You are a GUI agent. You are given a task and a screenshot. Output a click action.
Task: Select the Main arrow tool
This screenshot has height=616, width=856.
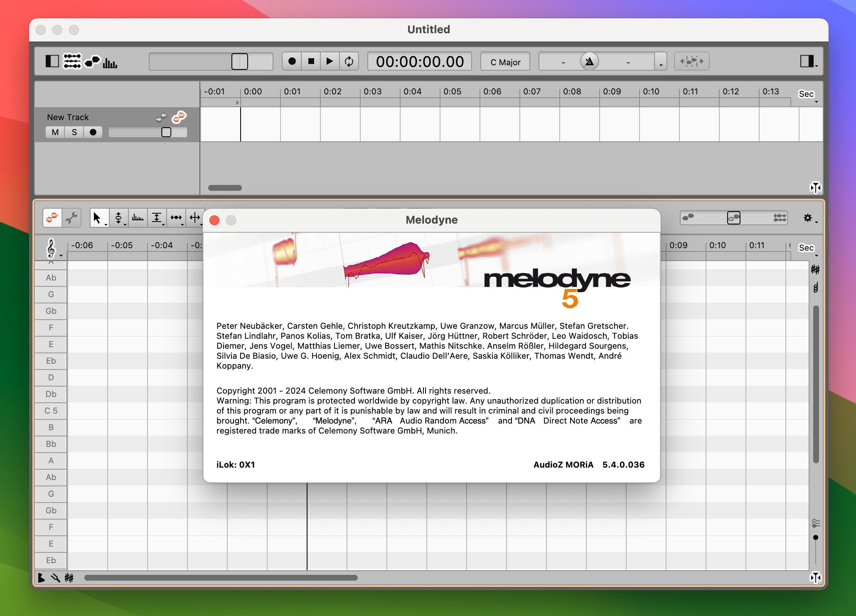[x=97, y=218]
